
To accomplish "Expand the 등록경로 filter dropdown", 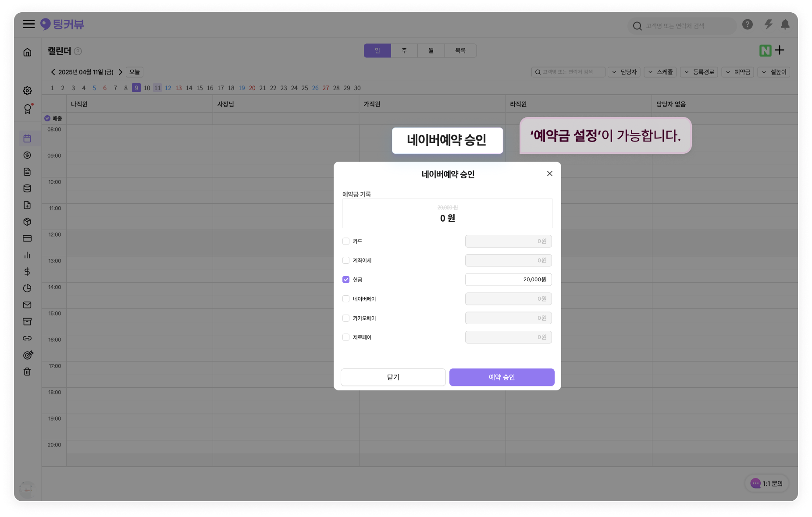I will [x=699, y=72].
